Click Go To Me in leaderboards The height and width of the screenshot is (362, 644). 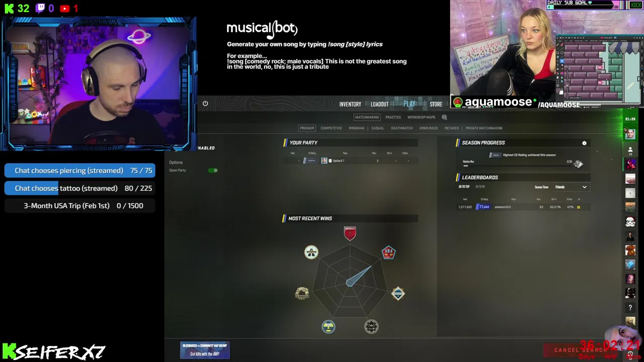point(480,187)
